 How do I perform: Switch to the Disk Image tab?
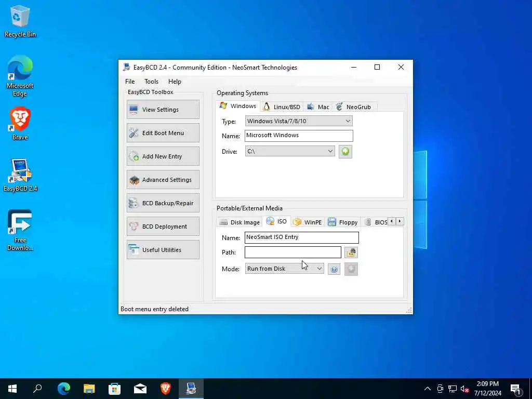coord(240,222)
